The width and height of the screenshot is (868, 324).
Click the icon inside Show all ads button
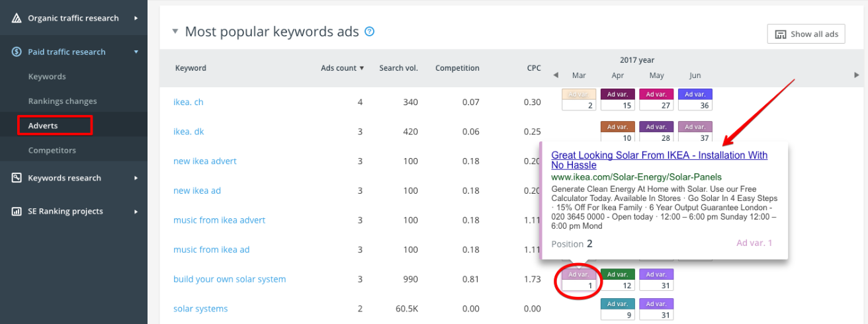[780, 34]
